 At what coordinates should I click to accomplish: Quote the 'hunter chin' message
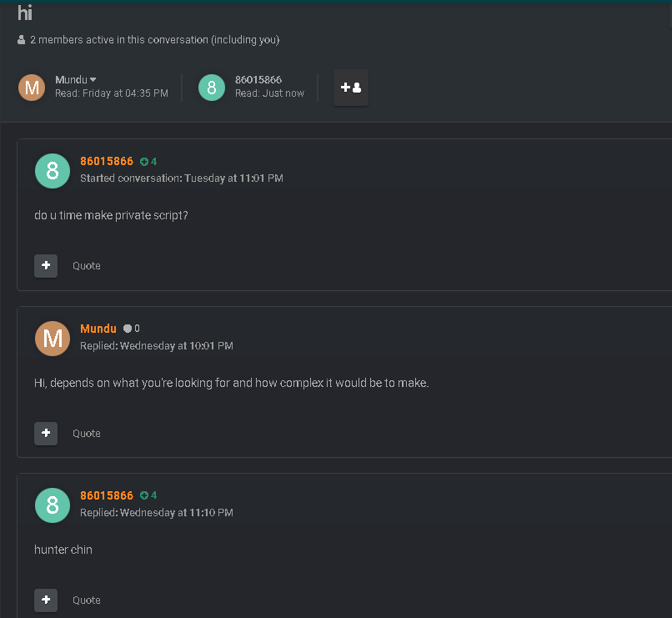tap(87, 600)
